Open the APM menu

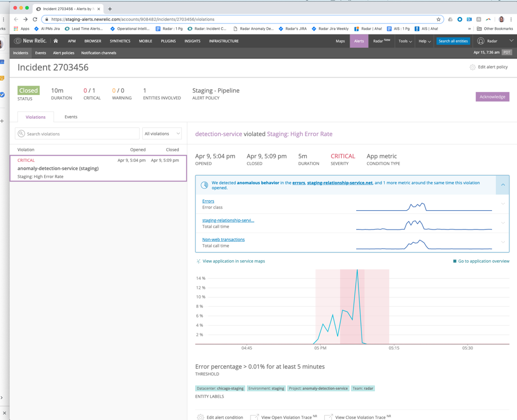point(72,41)
